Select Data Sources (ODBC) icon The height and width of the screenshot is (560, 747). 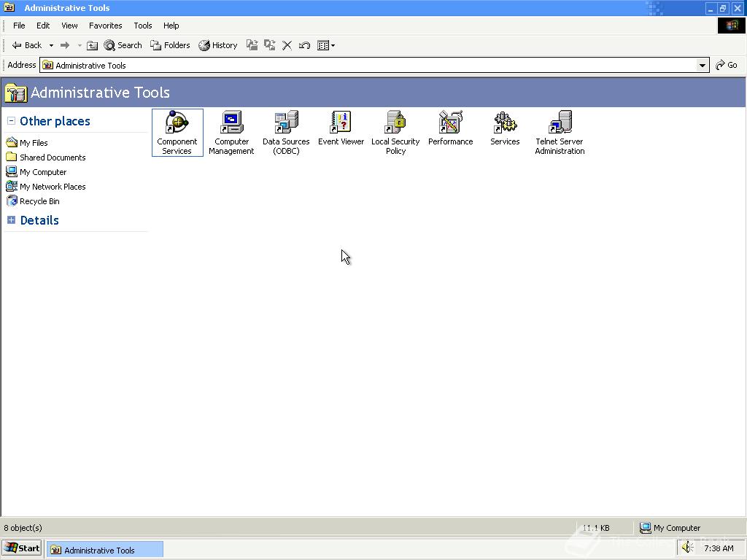(286, 133)
